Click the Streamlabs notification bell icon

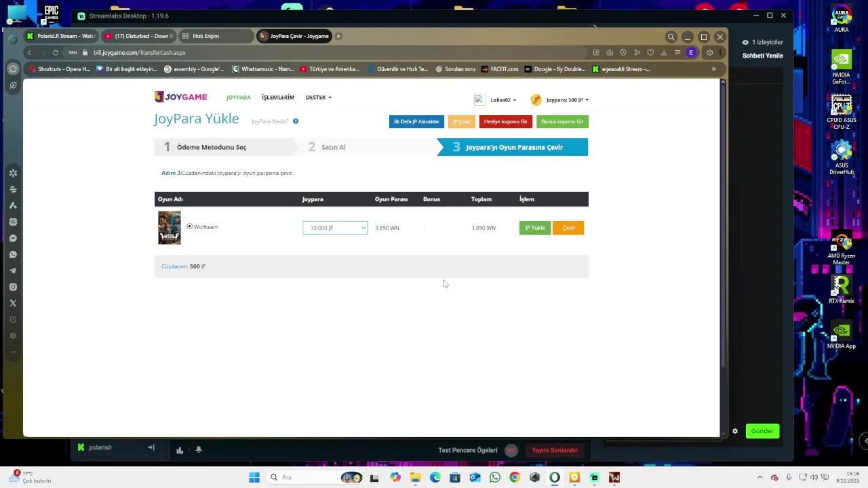(199, 450)
